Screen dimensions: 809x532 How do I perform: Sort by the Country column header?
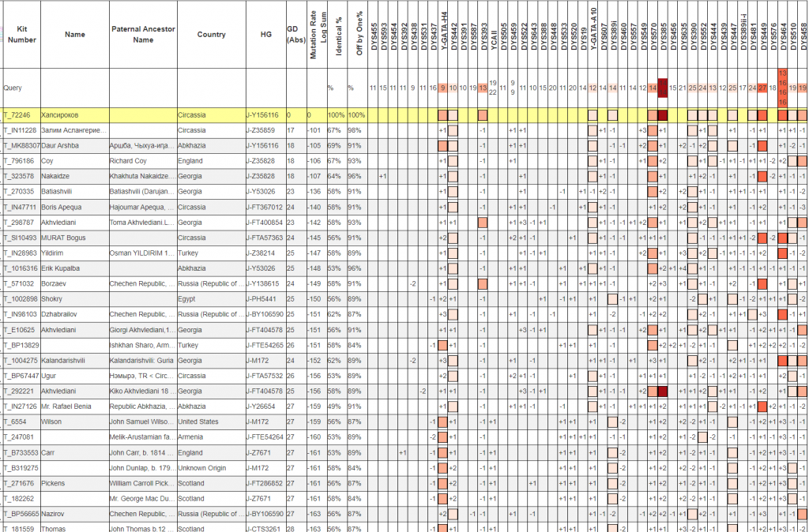(211, 34)
